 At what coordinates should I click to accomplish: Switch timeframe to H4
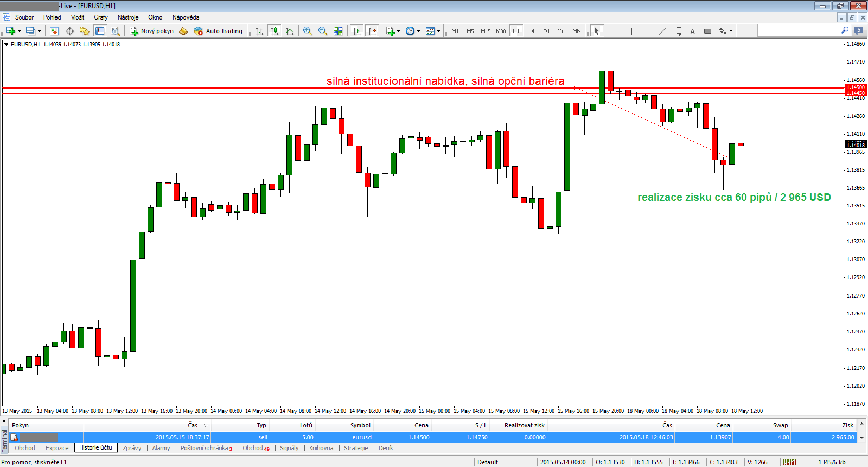tap(531, 31)
